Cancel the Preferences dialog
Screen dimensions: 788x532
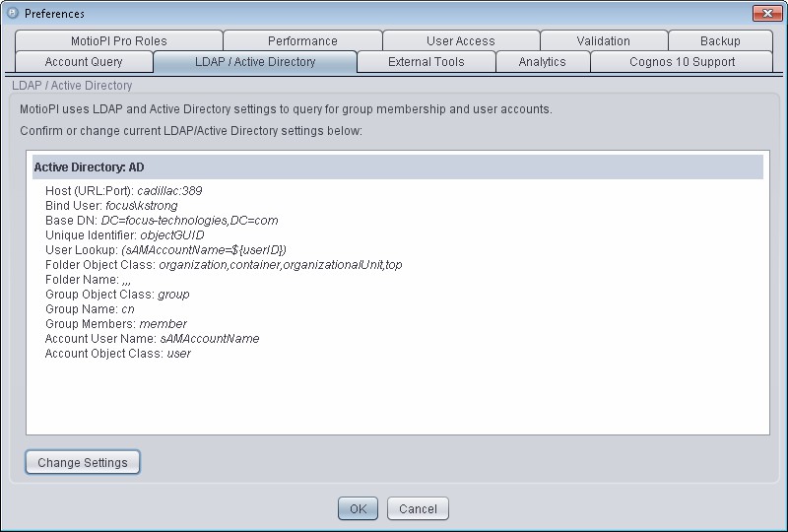pyautogui.click(x=418, y=509)
